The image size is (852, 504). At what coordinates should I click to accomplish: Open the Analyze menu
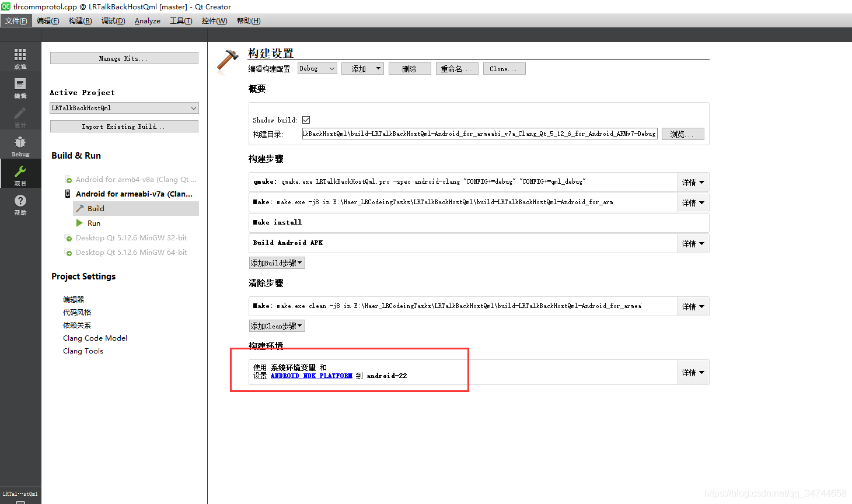point(146,20)
